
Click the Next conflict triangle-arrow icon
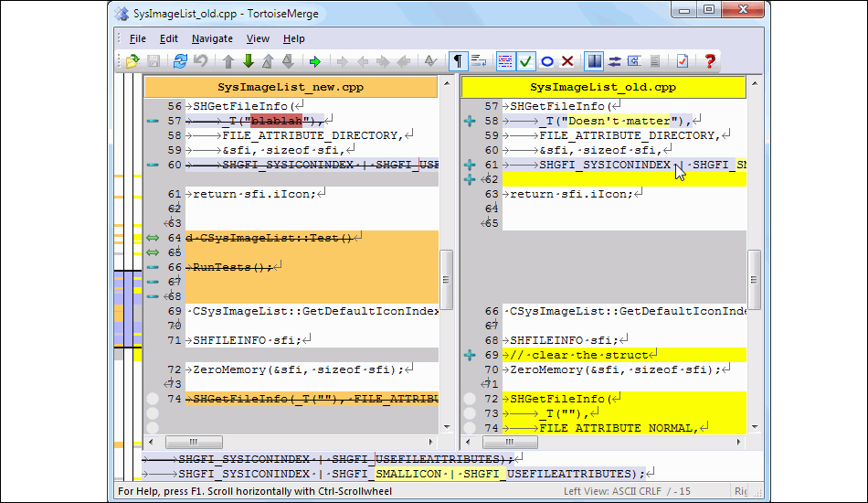(288, 61)
